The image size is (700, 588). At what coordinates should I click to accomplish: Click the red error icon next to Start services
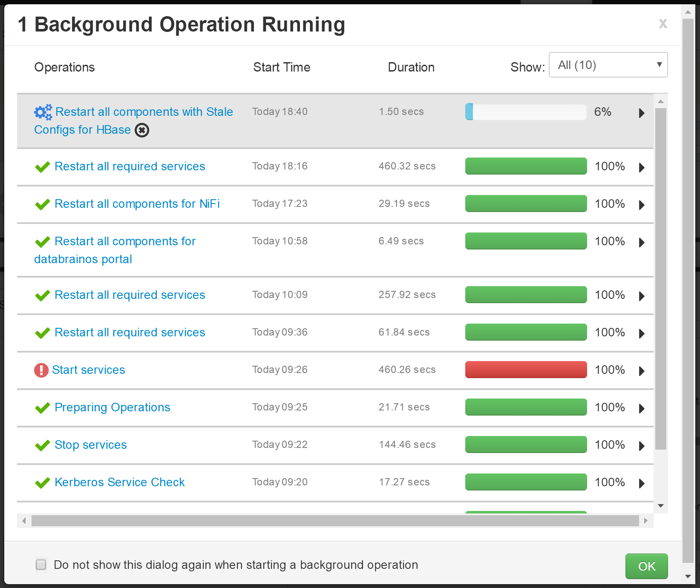41,370
